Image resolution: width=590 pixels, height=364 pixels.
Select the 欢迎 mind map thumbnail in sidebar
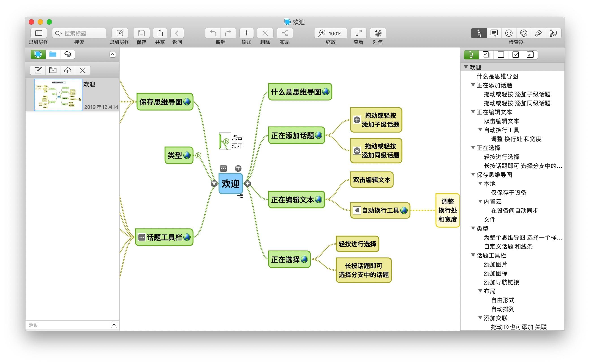click(x=58, y=95)
